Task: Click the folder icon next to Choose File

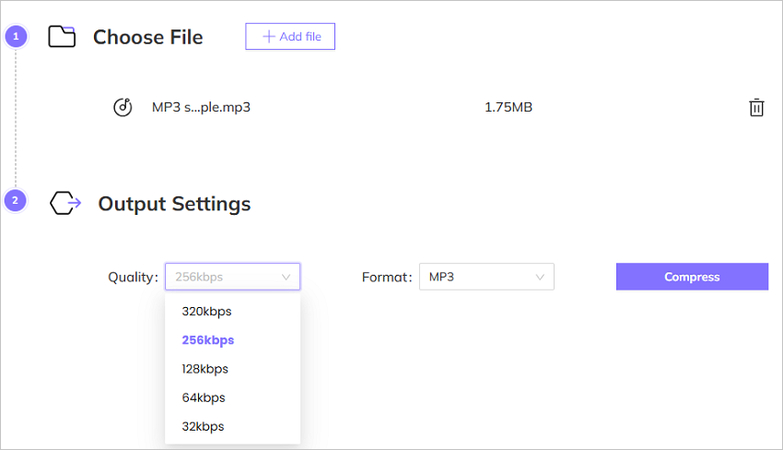Action: [x=62, y=36]
